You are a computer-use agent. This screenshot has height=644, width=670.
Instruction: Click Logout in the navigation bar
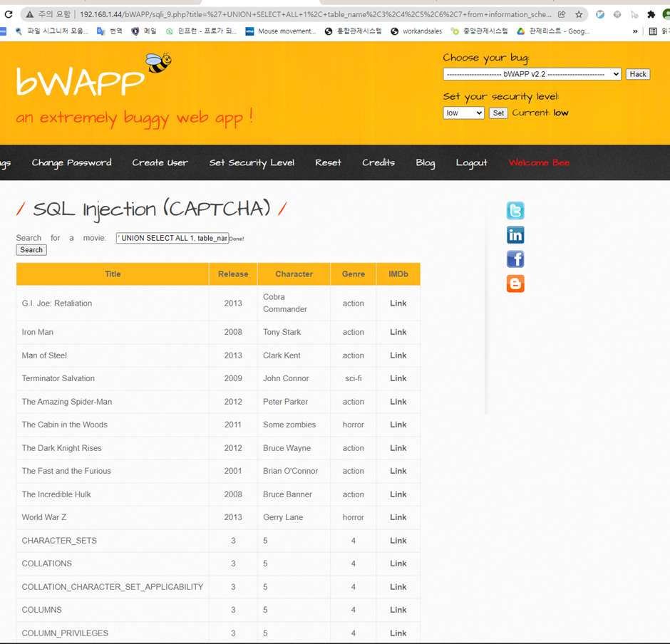tap(471, 163)
